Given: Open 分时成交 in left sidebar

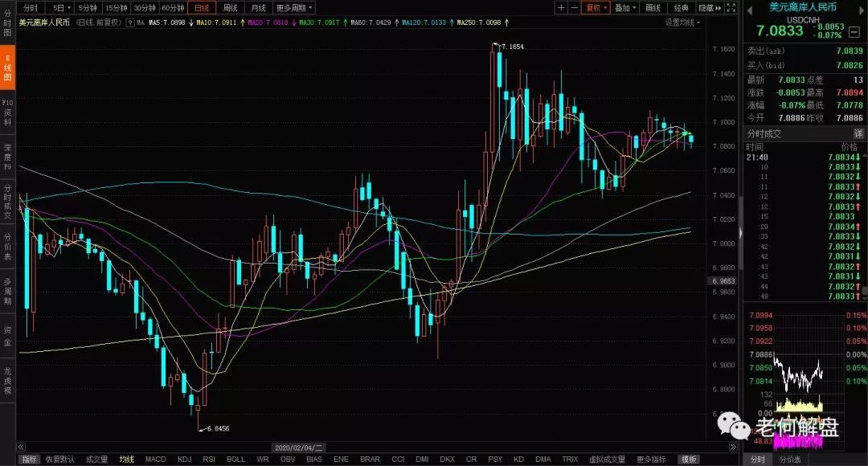Looking at the screenshot, I should tap(7, 202).
